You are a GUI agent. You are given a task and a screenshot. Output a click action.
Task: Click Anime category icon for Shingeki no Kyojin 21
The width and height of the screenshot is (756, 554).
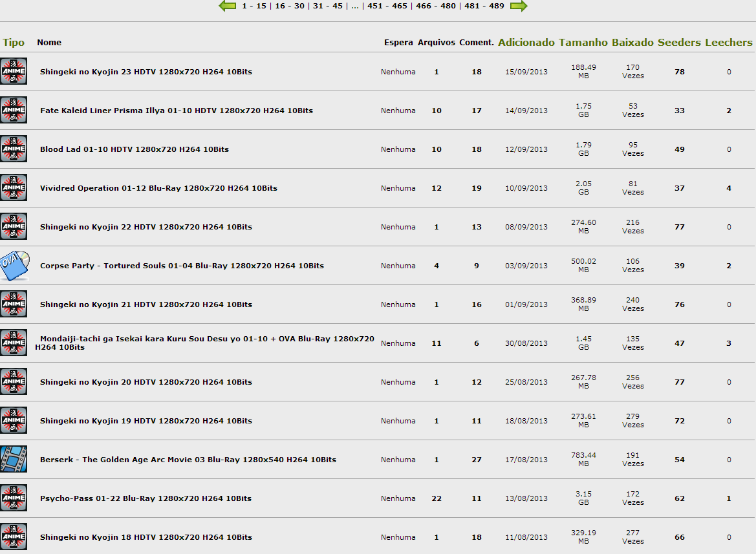pyautogui.click(x=14, y=304)
